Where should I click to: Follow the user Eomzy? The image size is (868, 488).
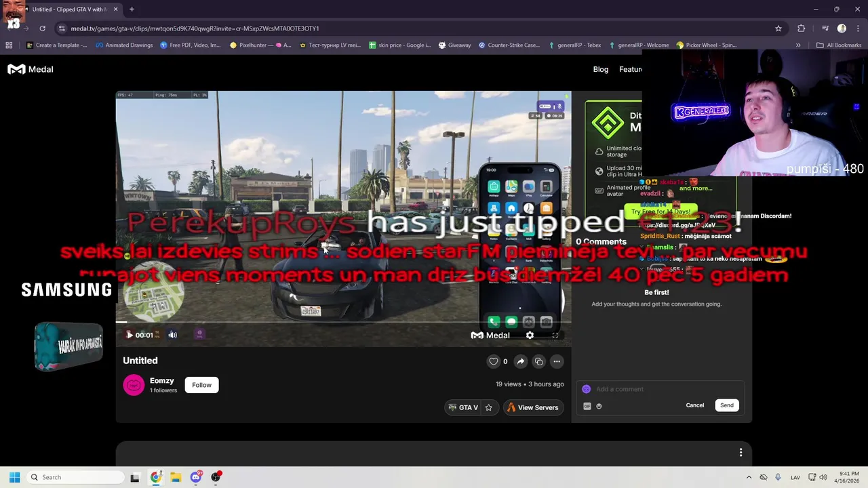click(201, 385)
